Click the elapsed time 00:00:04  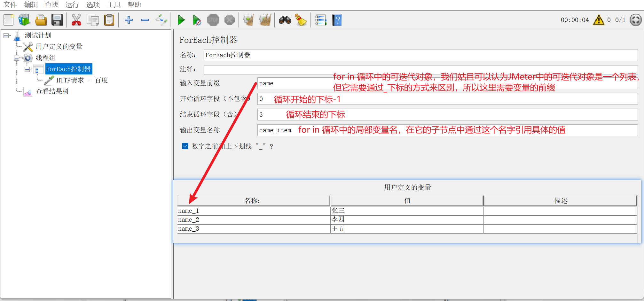(x=575, y=20)
